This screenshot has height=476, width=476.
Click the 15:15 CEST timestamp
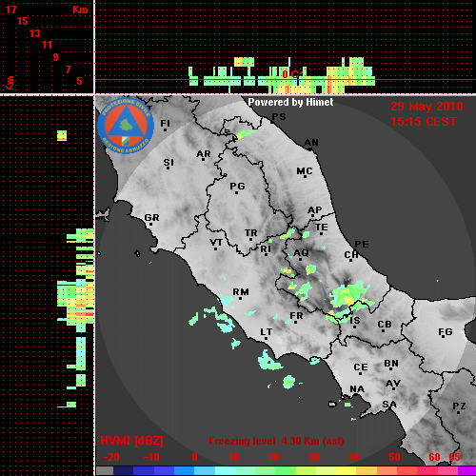tap(424, 122)
